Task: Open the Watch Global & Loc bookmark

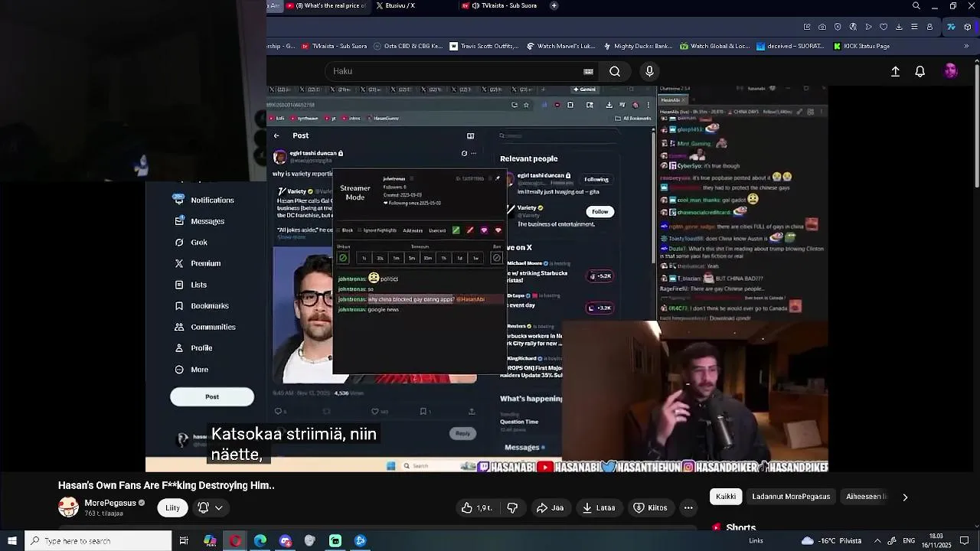Action: point(714,46)
